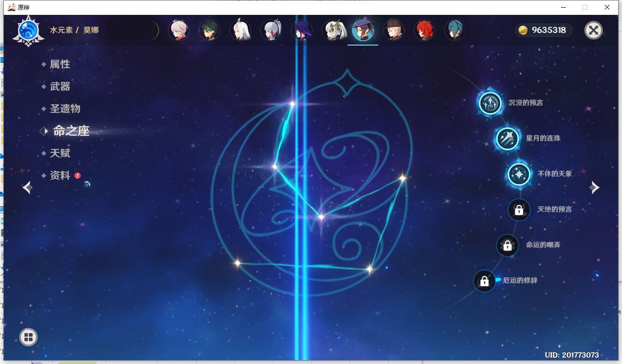The width and height of the screenshot is (622, 364).
Task: Click the 水元素 / 莫娜 header text
Action: click(x=74, y=30)
